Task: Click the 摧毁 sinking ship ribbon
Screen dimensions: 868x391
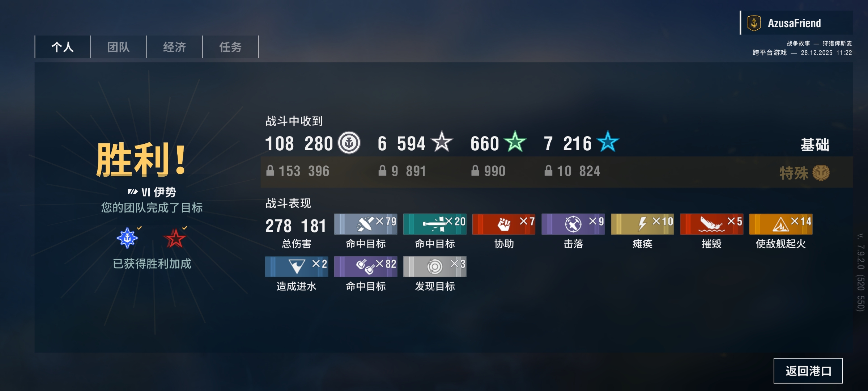Action: 711,224
